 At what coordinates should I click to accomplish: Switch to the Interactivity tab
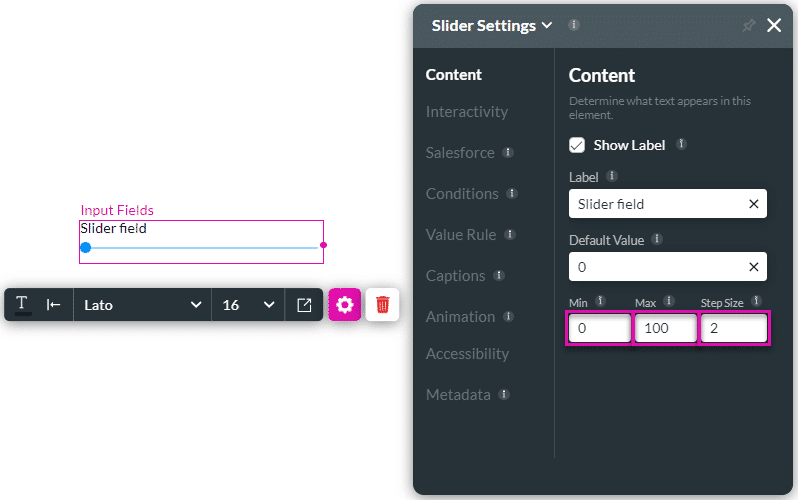[466, 112]
